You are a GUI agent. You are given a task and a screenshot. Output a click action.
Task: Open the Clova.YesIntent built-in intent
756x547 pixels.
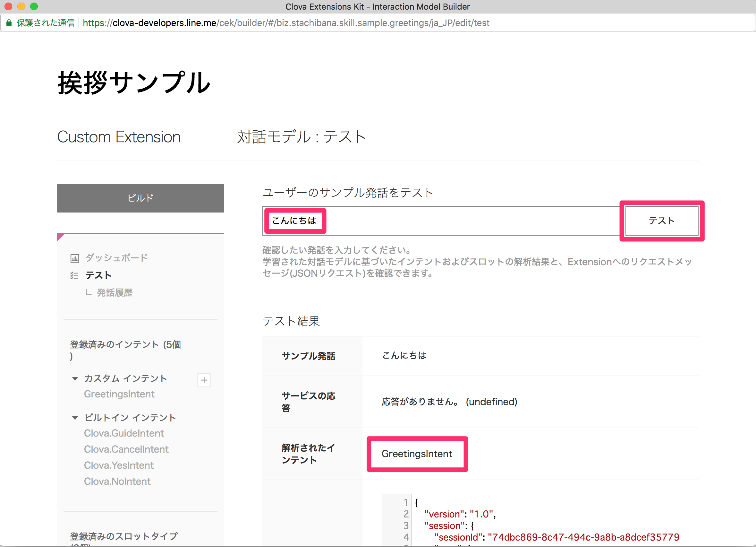119,465
